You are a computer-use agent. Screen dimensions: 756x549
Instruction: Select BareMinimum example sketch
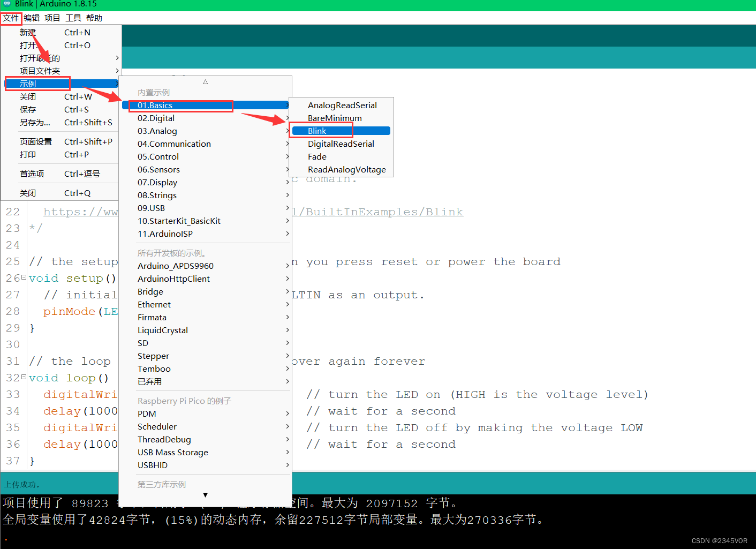[341, 118]
